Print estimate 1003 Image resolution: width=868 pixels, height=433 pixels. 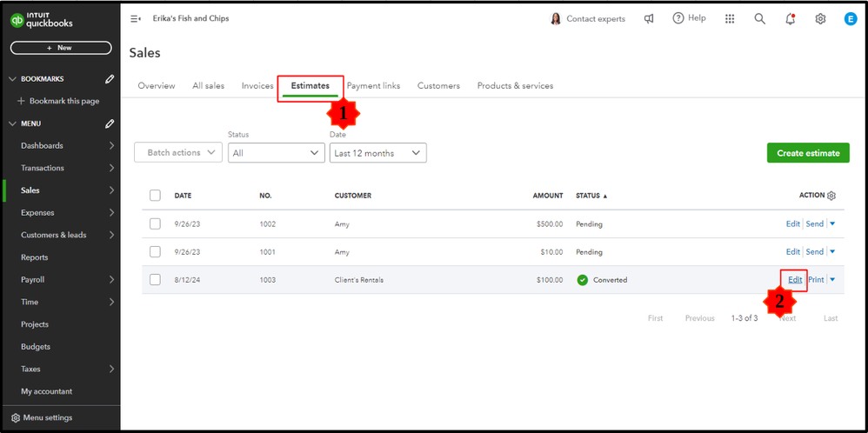[x=816, y=280]
